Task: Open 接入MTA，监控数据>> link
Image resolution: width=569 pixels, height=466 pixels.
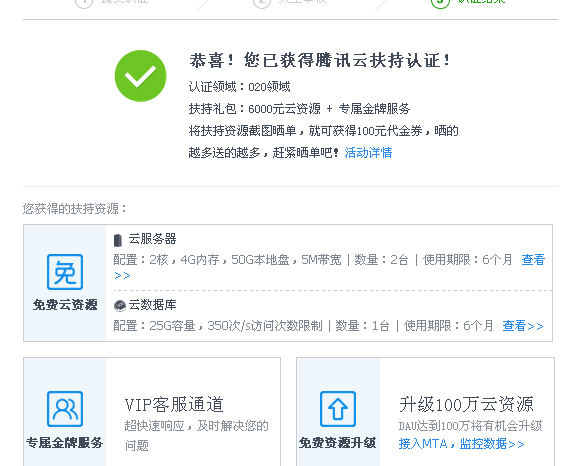Action: click(x=461, y=443)
